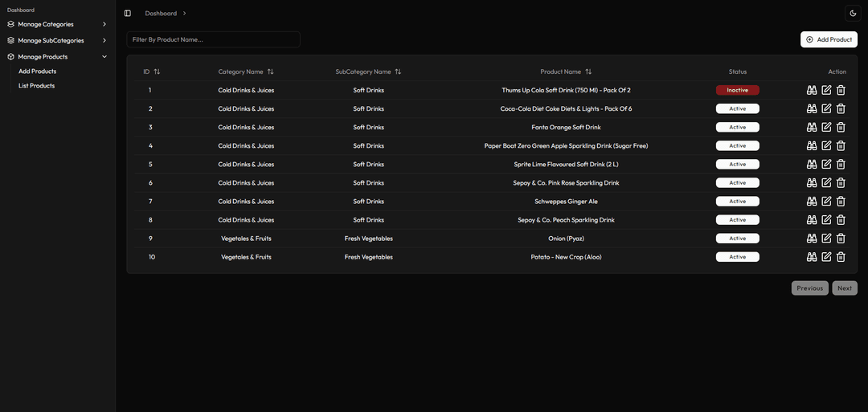Go to the Previous page
Viewport: 868px width, 412px height.
click(x=810, y=288)
